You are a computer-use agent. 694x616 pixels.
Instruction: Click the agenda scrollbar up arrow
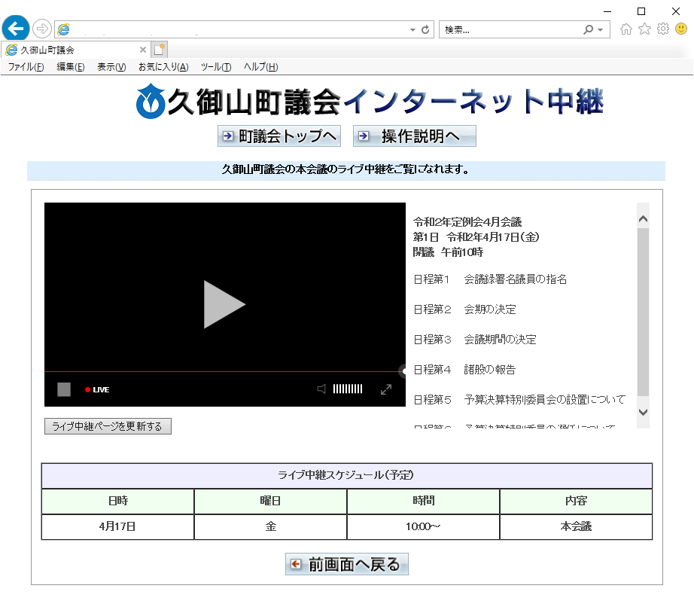coord(643,219)
